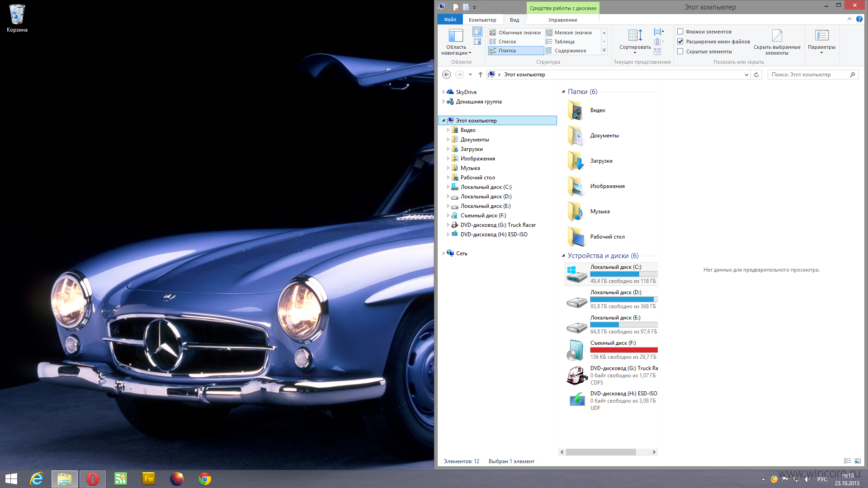Open the Sort by button
Image resolution: width=868 pixels, height=488 pixels.
click(x=635, y=41)
